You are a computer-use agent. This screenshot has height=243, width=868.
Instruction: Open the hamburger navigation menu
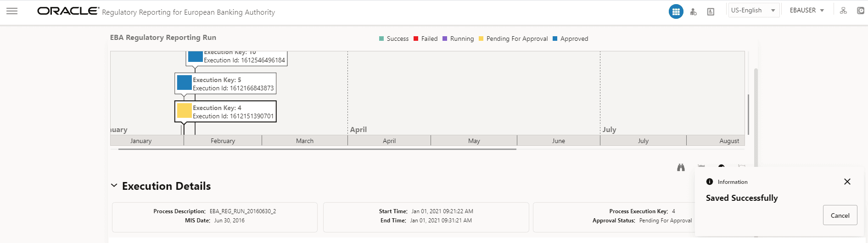click(x=12, y=11)
